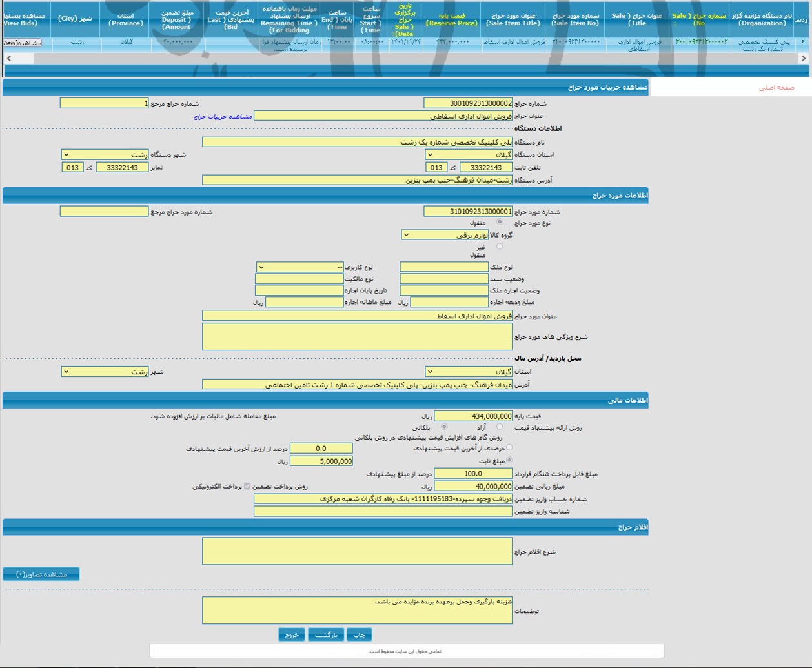Select the منقول (movable) radio button

500,222
